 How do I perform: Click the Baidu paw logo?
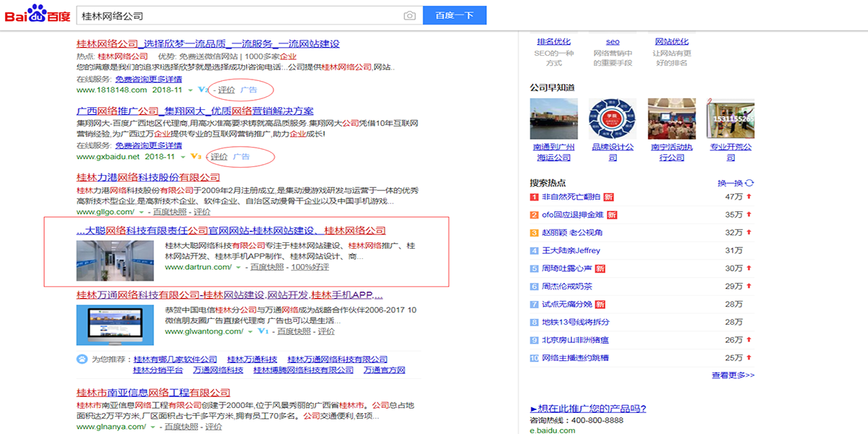click(x=38, y=14)
